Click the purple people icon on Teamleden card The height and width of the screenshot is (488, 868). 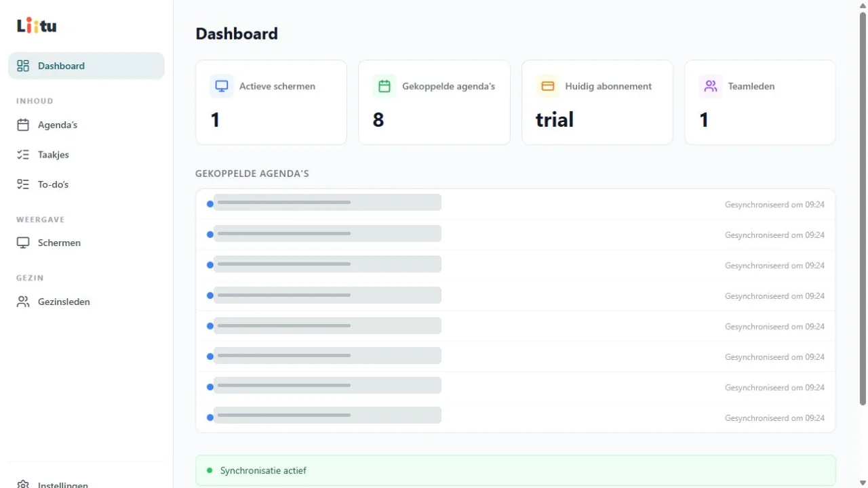pos(711,86)
